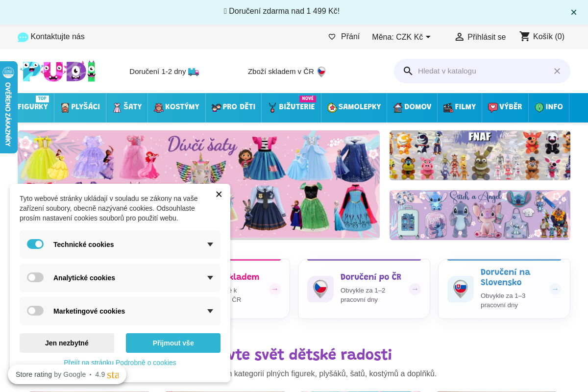The image size is (588, 392).
Task: Open Přihlásit se sign in link
Action: click(487, 37)
